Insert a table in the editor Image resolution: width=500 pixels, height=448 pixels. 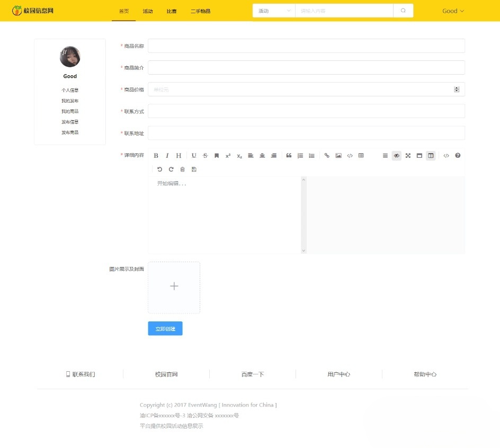tap(361, 155)
